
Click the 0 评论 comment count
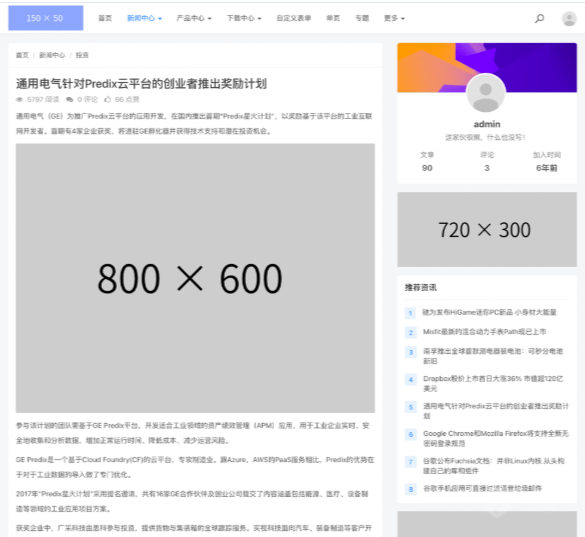pos(87,99)
